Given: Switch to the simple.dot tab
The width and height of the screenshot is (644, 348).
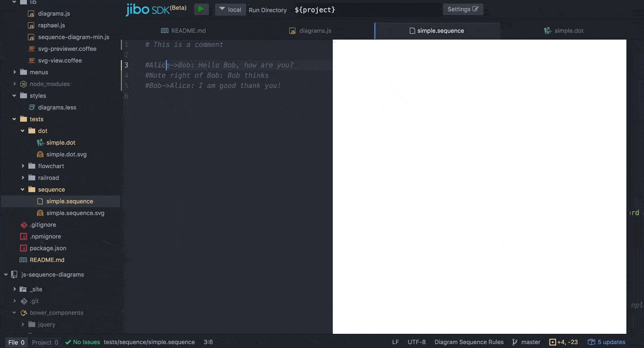Looking at the screenshot, I should pyautogui.click(x=564, y=30).
